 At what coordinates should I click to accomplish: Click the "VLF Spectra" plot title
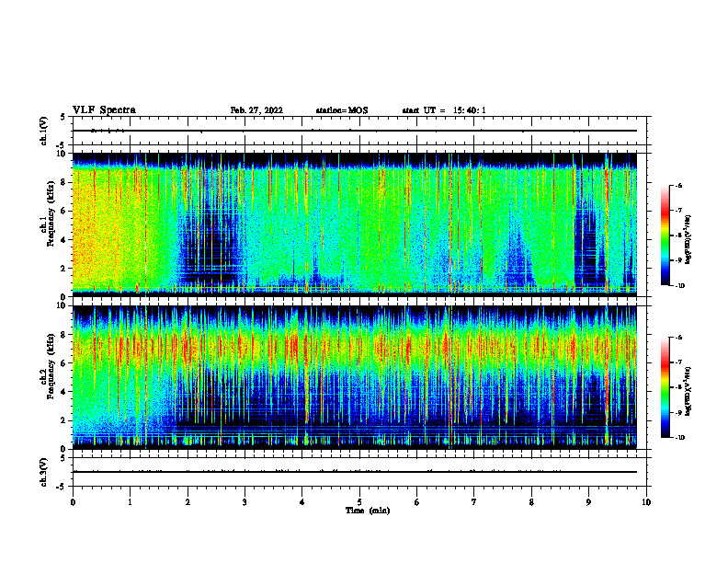click(104, 110)
